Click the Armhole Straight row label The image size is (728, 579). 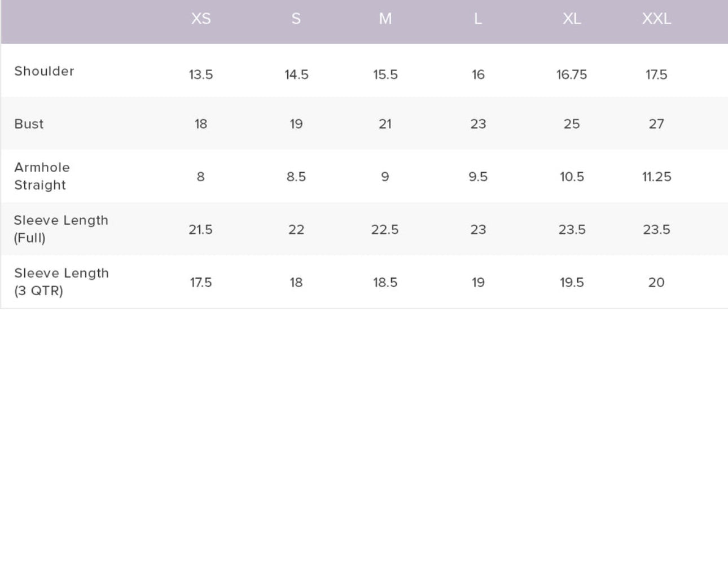point(42,176)
